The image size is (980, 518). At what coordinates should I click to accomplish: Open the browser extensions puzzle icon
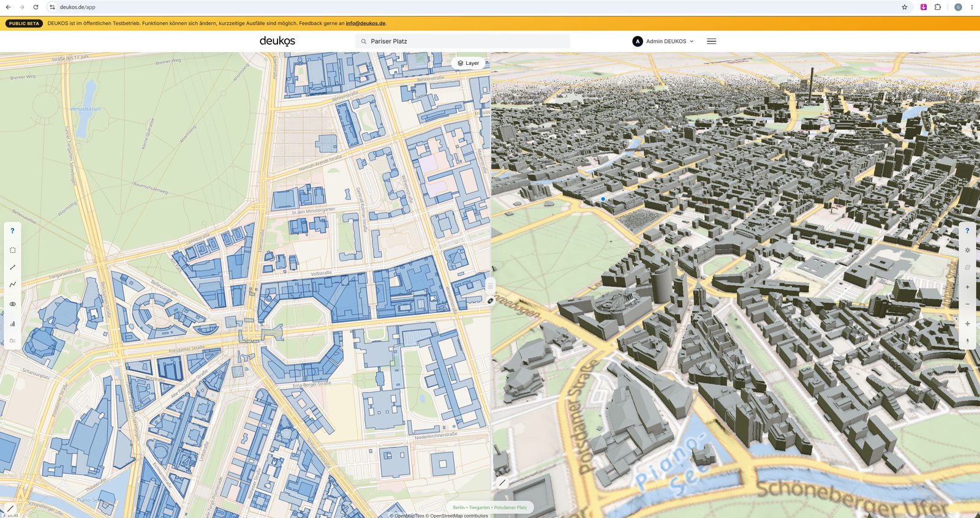pyautogui.click(x=938, y=7)
